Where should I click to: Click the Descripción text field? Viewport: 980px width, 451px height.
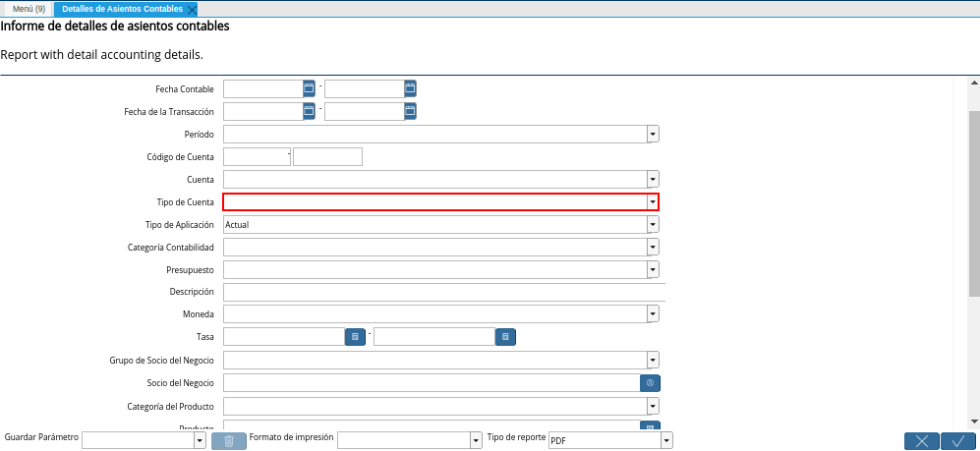[x=443, y=292]
